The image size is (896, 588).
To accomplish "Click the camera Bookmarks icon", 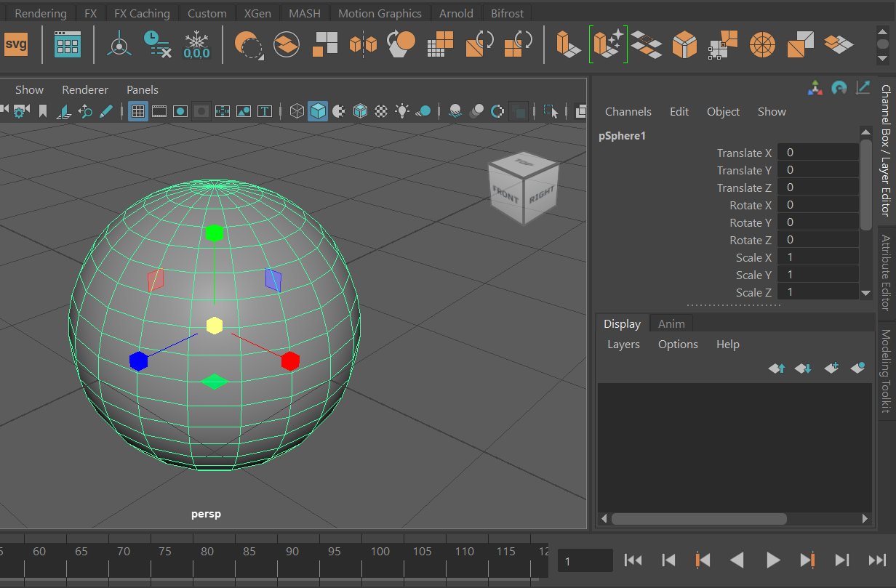I will click(43, 111).
